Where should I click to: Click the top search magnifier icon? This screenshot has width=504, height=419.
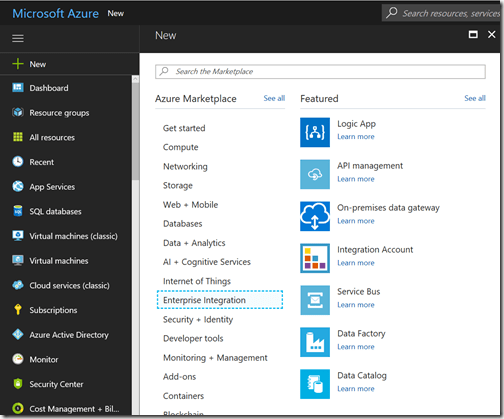coord(392,13)
